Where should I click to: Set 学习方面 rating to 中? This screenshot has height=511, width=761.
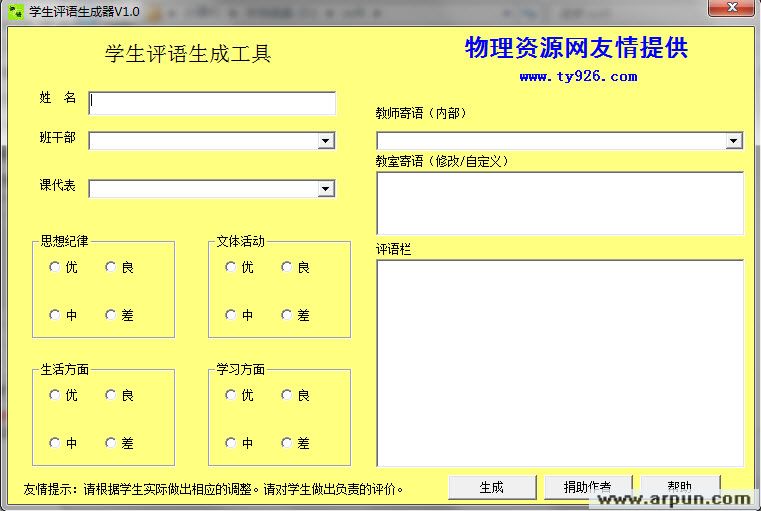click(240, 443)
